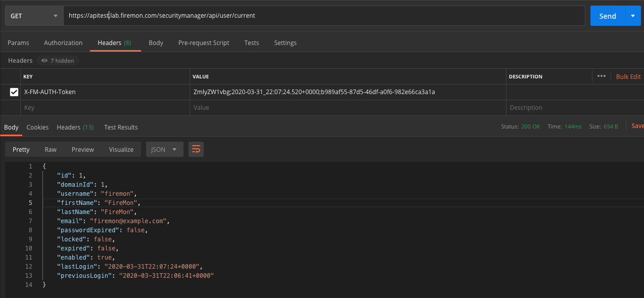This screenshot has height=298, width=644.
Task: Save the response
Action: click(637, 126)
